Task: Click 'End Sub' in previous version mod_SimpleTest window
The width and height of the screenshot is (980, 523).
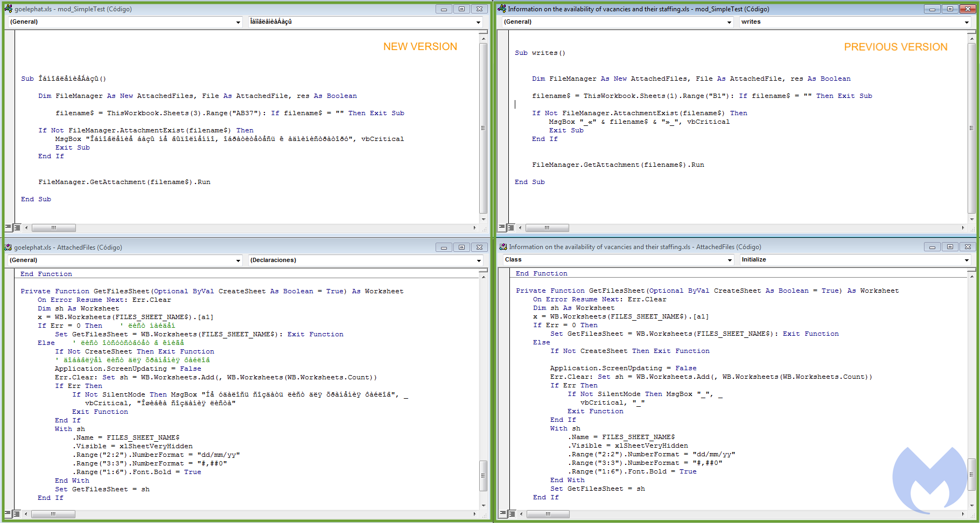Action: 530,182
